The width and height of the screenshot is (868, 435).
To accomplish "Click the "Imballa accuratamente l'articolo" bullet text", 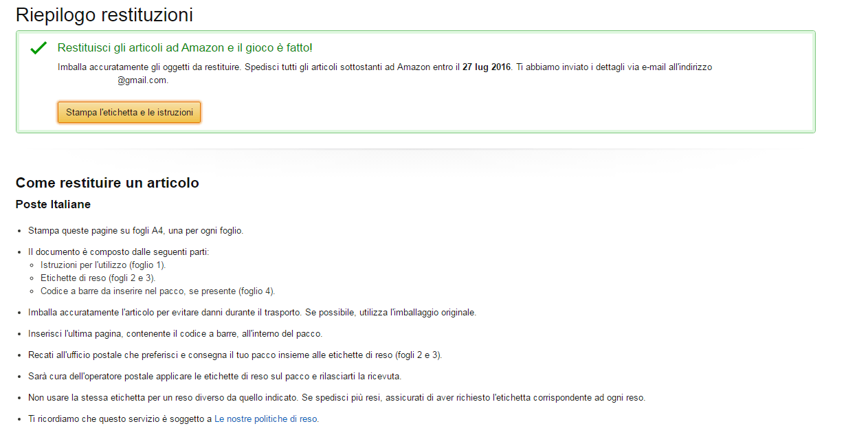I will coord(252,313).
